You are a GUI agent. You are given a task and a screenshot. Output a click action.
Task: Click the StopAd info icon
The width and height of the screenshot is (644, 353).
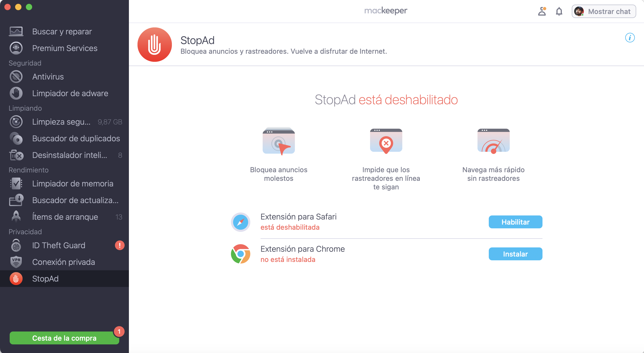point(630,38)
